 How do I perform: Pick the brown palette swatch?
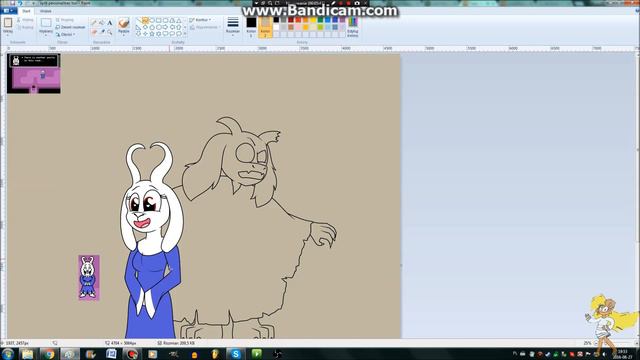(x=291, y=27)
